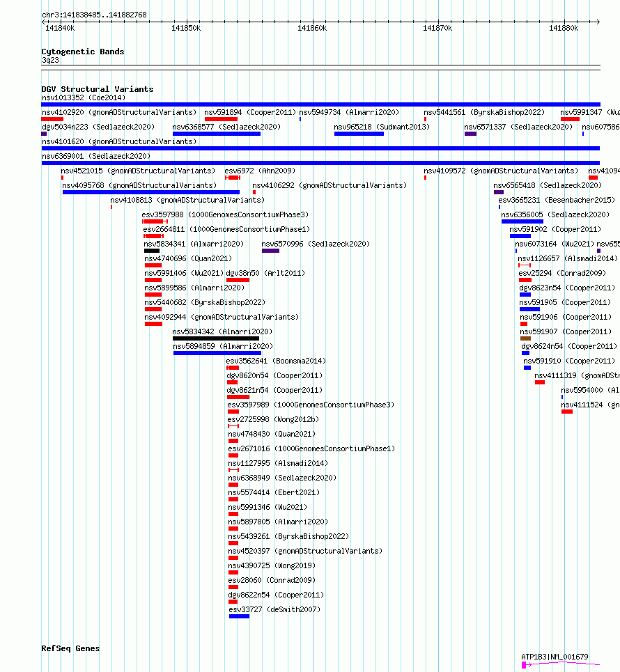Screen dimensions: 620x672
Task: Select dgv5034n223 (Sedlazeck2020) label
Action: coord(98,127)
